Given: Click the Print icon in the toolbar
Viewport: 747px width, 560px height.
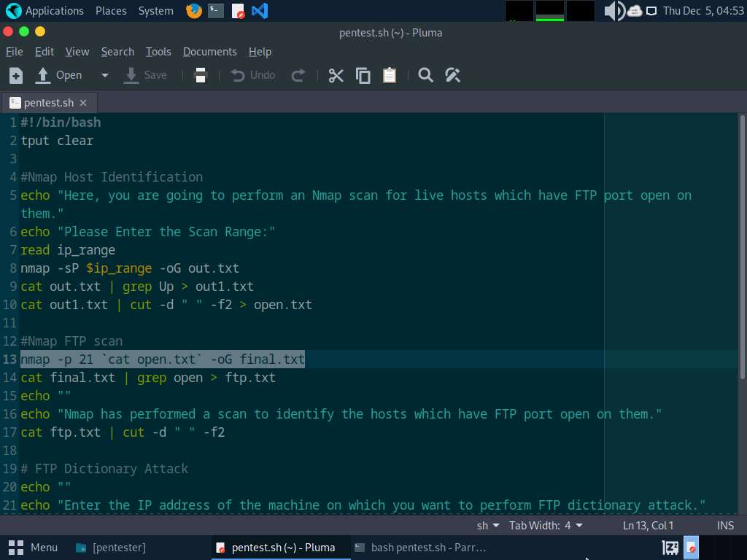Looking at the screenshot, I should point(201,75).
